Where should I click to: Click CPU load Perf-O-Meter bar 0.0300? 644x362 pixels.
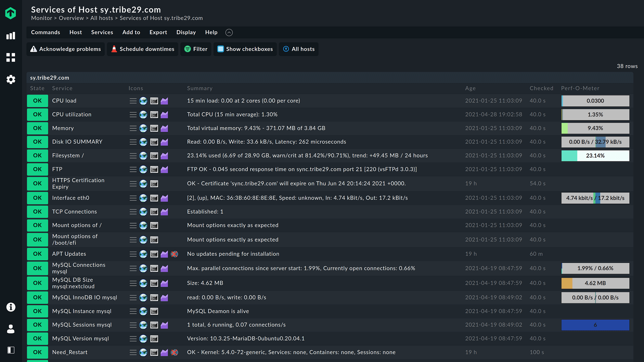click(595, 101)
